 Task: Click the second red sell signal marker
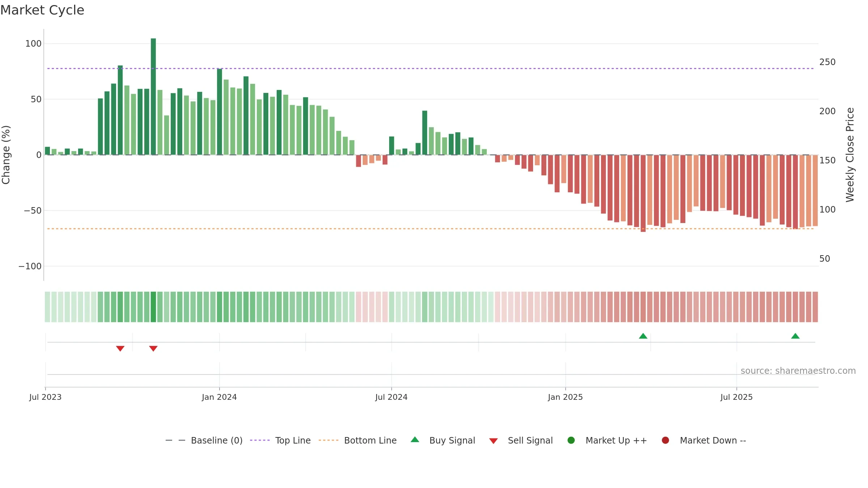(x=153, y=348)
